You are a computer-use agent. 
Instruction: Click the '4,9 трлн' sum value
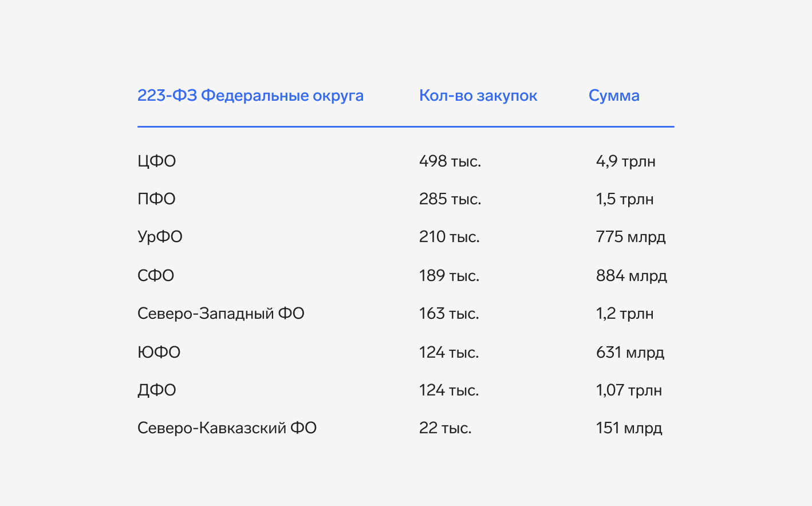tap(626, 161)
